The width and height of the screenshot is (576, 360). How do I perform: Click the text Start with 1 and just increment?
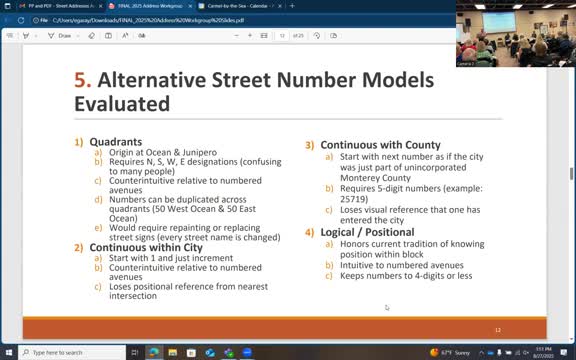click(x=171, y=258)
